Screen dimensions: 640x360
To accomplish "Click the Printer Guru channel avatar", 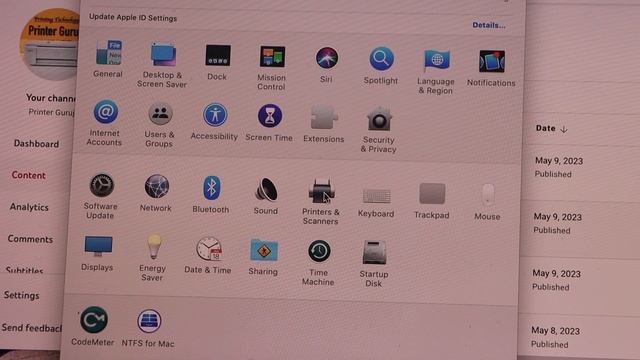I will [x=50, y=44].
